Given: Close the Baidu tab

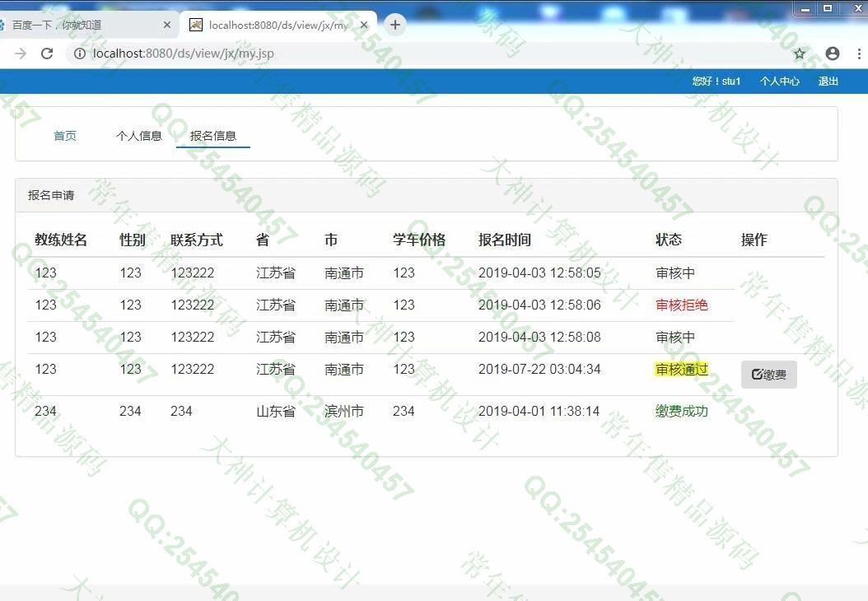Looking at the screenshot, I should 166,25.
